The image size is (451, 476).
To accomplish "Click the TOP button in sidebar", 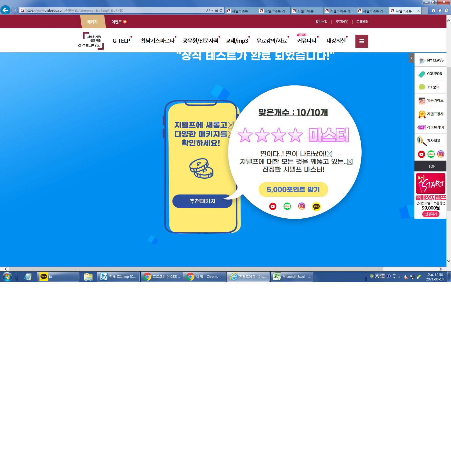I will [x=431, y=166].
